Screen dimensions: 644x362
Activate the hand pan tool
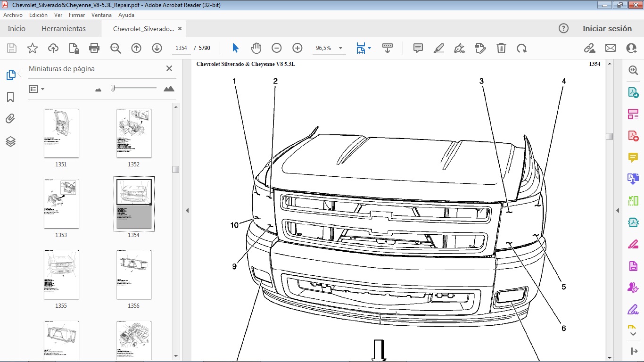click(x=256, y=48)
